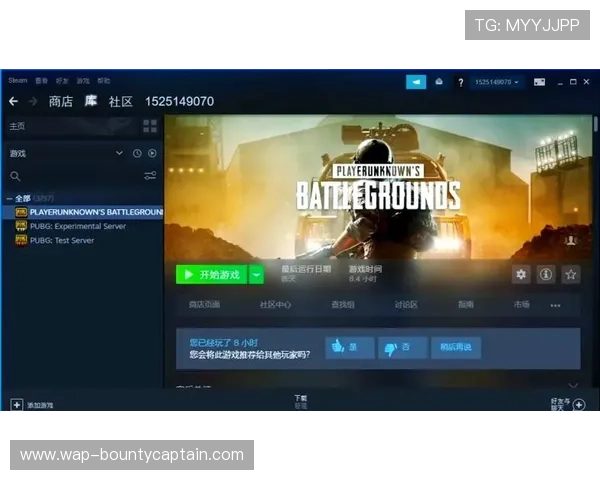Open more links ellipsis menu

click(556, 305)
